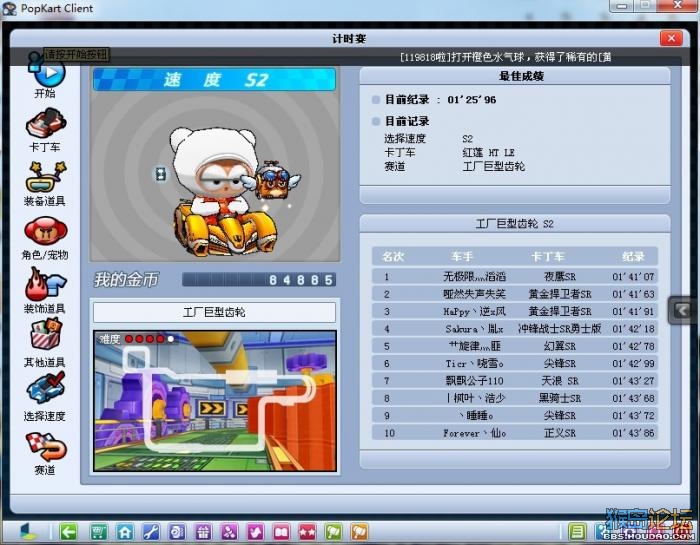Open the 装备道具 goggles icon
The image size is (700, 545).
click(46, 177)
